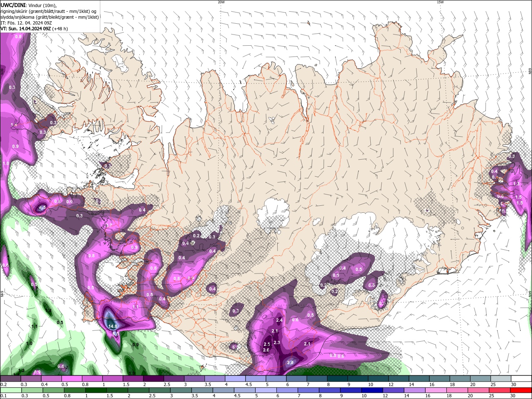The image size is (532, 399).
Task: Pick the deep blue rain swatch between 10 and 12
Action: pyautogui.click(x=372, y=390)
